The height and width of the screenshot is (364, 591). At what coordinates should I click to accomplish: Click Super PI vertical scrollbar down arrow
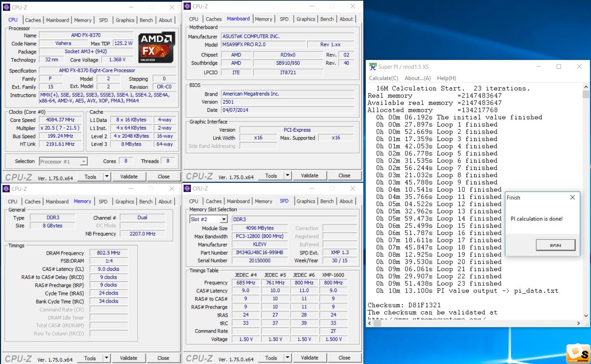(x=586, y=316)
